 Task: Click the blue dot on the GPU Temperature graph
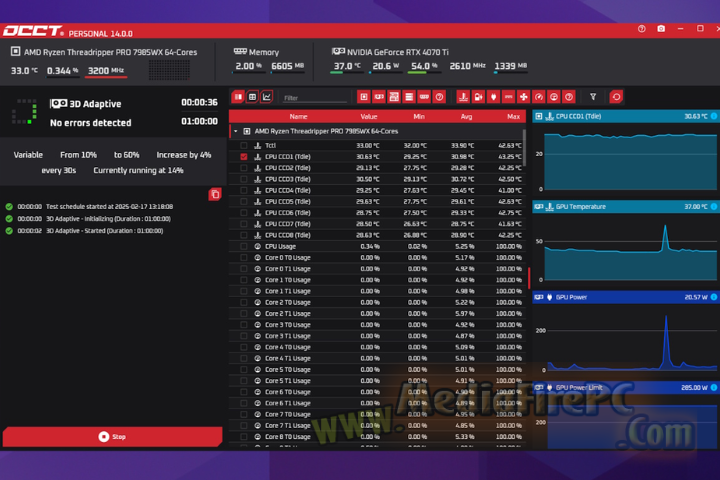pyautogui.click(x=714, y=207)
